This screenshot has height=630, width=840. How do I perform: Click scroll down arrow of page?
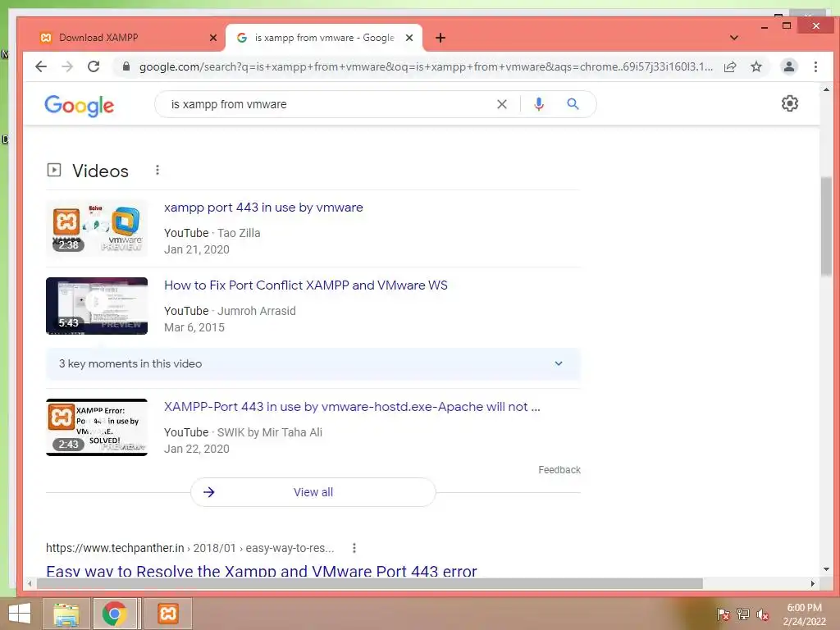[x=825, y=569]
